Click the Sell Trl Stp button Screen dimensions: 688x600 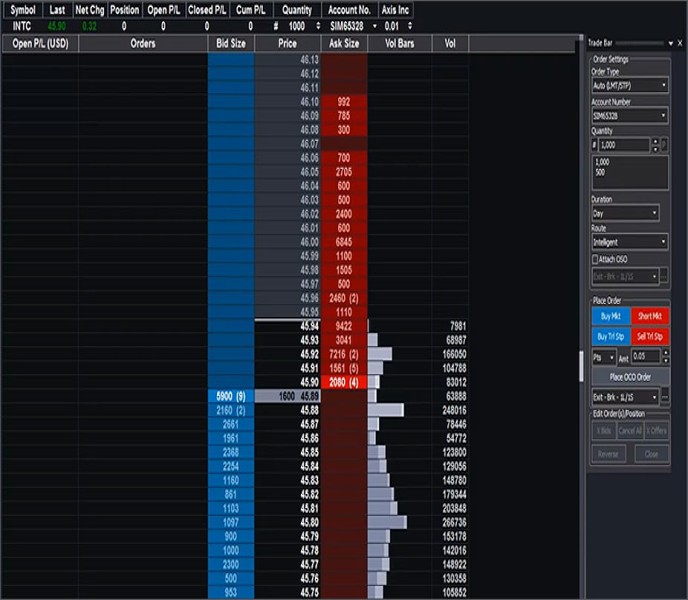[651, 336]
